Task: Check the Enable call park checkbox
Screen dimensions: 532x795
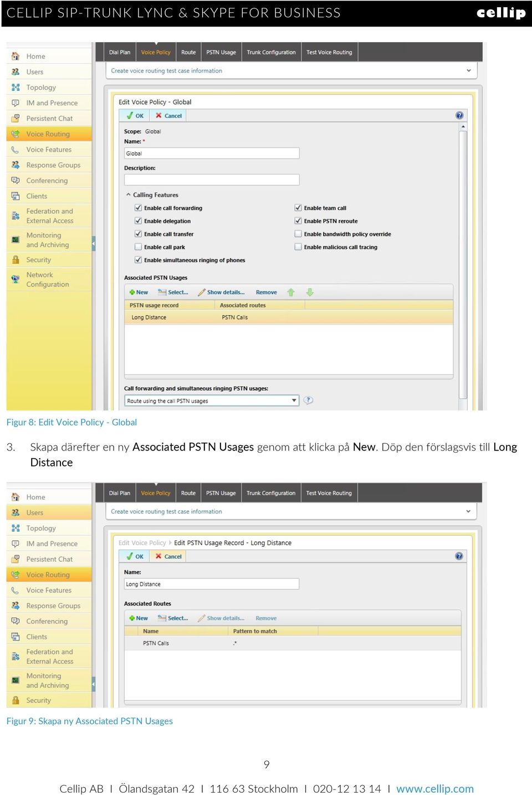Action: 138,247
